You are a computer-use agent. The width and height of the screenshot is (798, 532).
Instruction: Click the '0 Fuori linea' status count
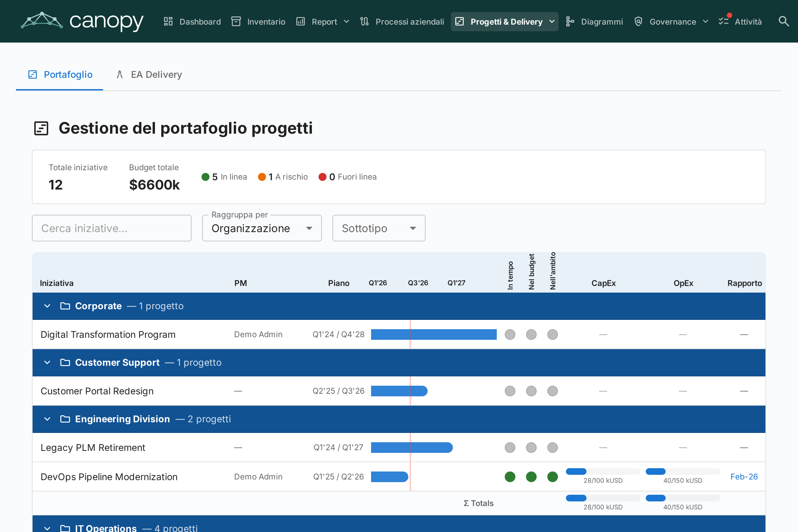pos(347,177)
